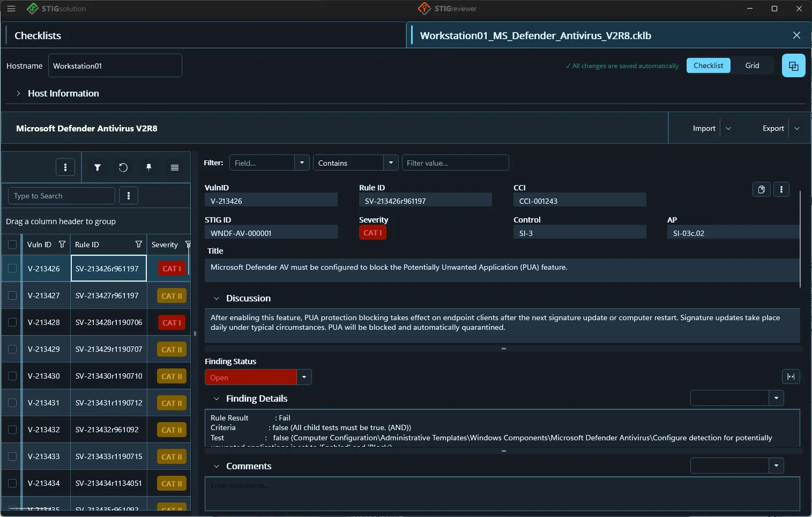Open the Import dropdown arrow
This screenshot has width=812, height=517.
pyautogui.click(x=728, y=129)
